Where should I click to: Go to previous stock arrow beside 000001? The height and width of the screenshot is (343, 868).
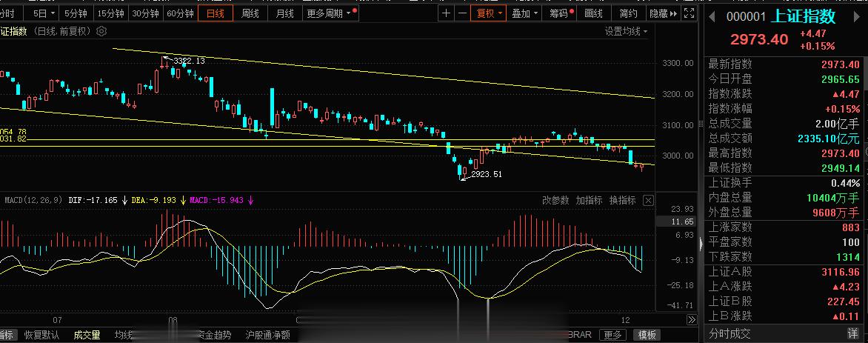click(713, 17)
